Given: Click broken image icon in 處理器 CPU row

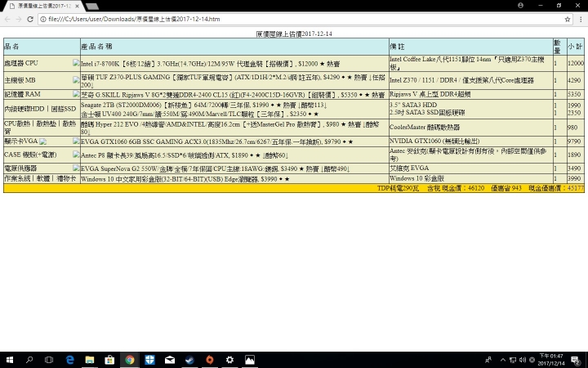Looking at the screenshot, I should (76, 63).
